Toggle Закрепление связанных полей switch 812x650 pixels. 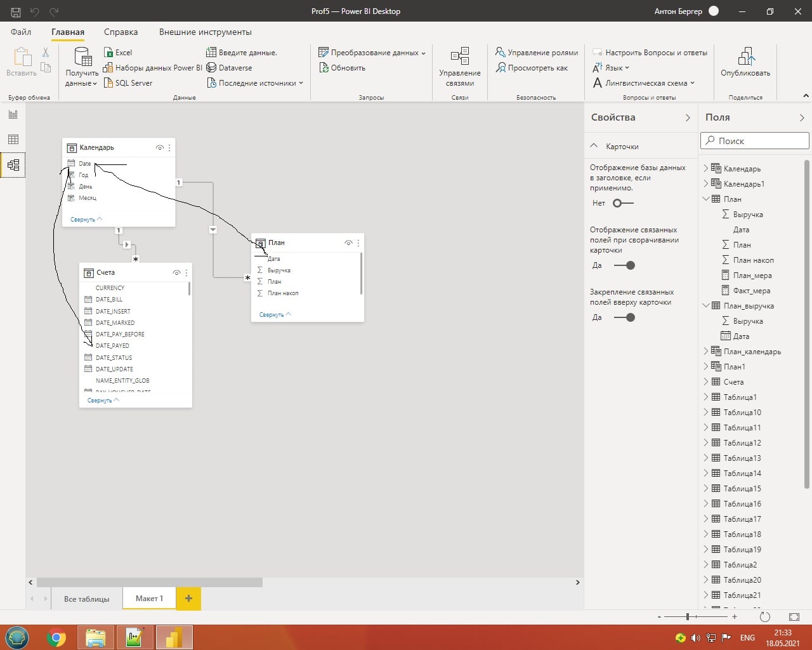pyautogui.click(x=624, y=317)
